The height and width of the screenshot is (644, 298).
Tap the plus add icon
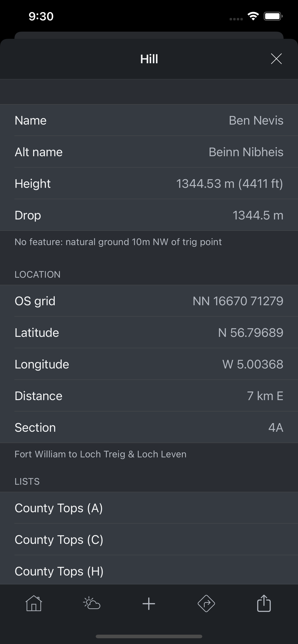(149, 604)
